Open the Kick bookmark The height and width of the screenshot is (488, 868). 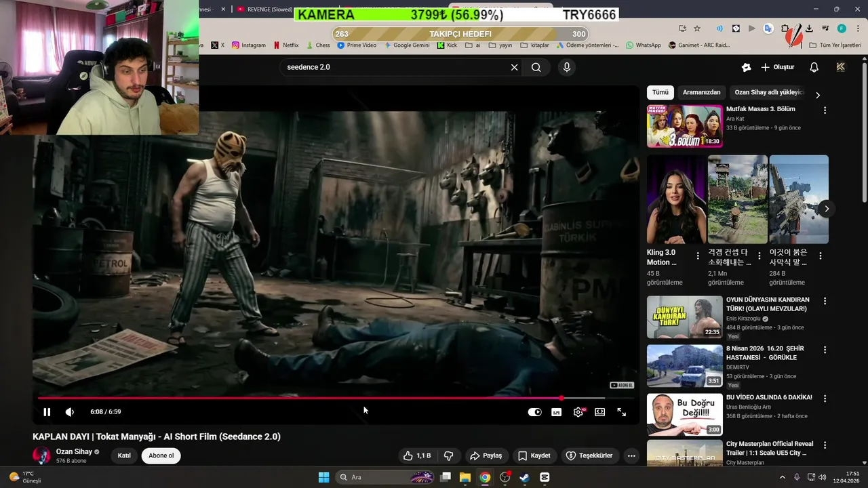(447, 45)
